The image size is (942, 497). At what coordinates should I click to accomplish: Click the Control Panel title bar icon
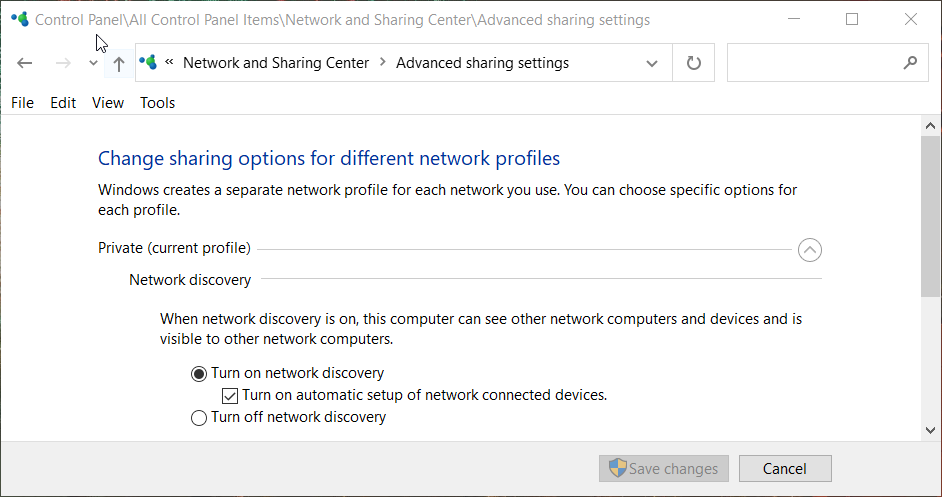(19, 20)
